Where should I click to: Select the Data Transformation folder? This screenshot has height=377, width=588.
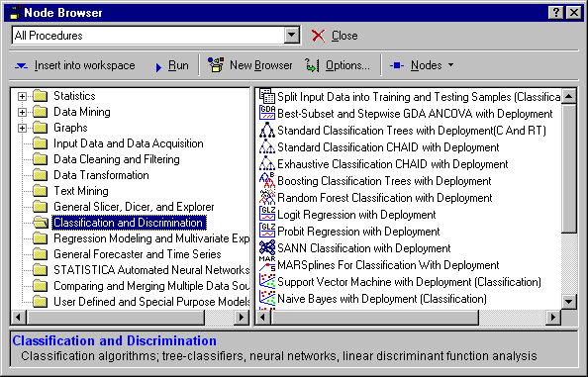coord(101,175)
